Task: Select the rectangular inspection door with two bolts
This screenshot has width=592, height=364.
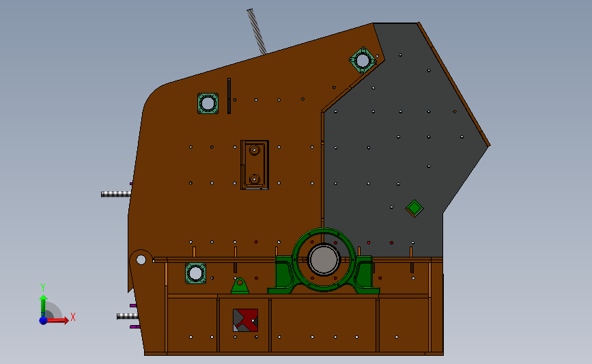Action: click(x=255, y=165)
